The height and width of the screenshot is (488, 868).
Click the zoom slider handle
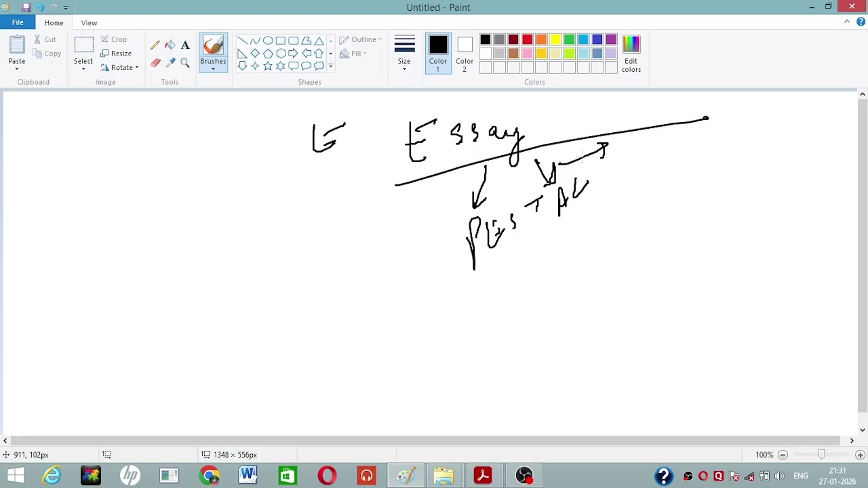(821, 455)
